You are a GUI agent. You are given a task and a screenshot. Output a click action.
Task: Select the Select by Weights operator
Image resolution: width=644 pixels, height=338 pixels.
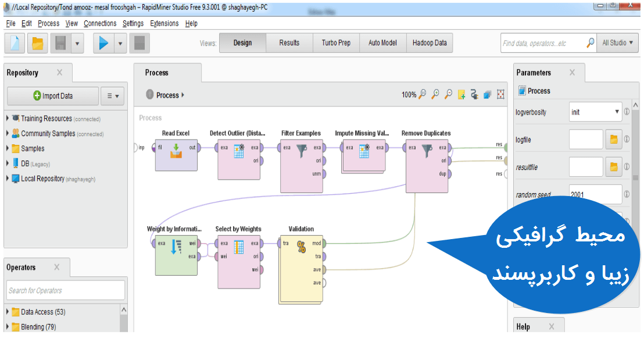point(239,262)
